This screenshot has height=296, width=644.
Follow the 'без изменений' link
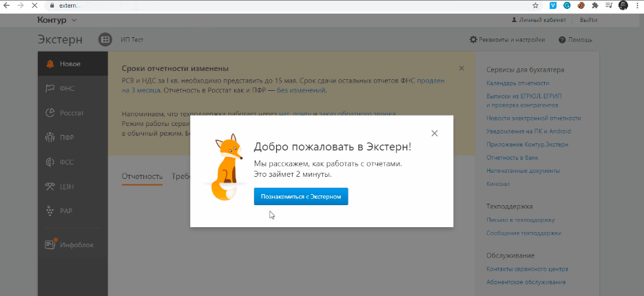pyautogui.click(x=301, y=91)
